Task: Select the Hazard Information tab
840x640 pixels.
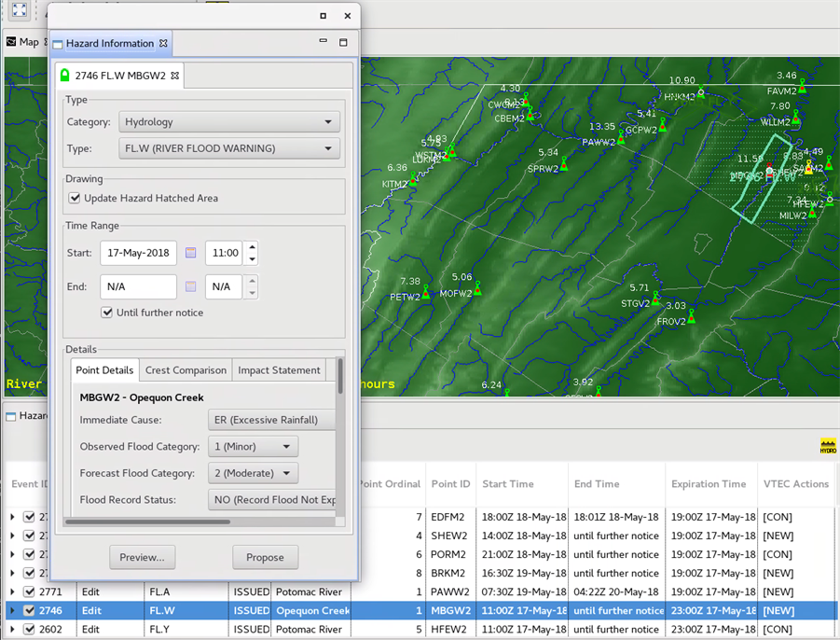Action: tap(110, 44)
